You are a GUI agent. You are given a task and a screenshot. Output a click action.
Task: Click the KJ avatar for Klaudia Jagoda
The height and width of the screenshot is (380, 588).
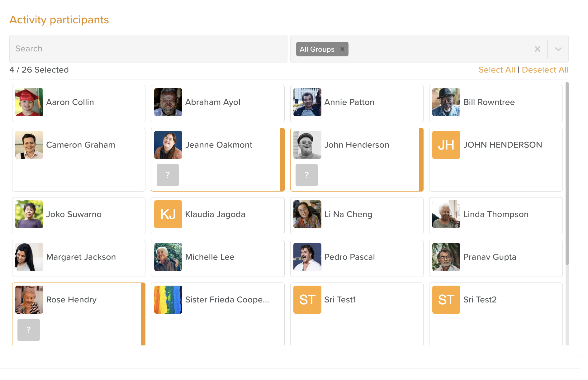click(x=168, y=214)
